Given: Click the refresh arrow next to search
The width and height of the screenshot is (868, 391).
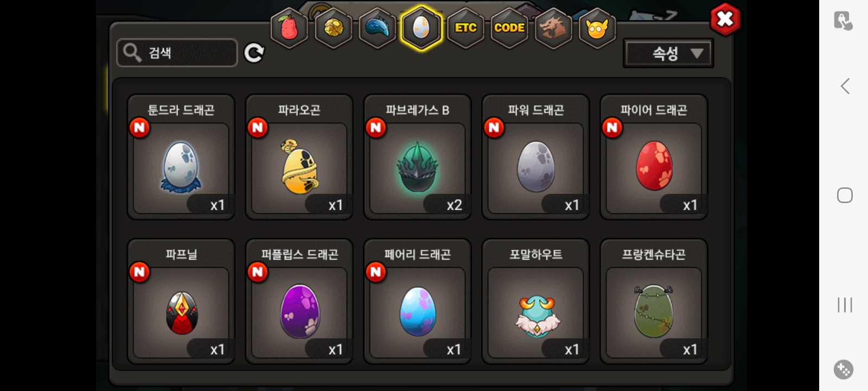Looking at the screenshot, I should coord(254,53).
